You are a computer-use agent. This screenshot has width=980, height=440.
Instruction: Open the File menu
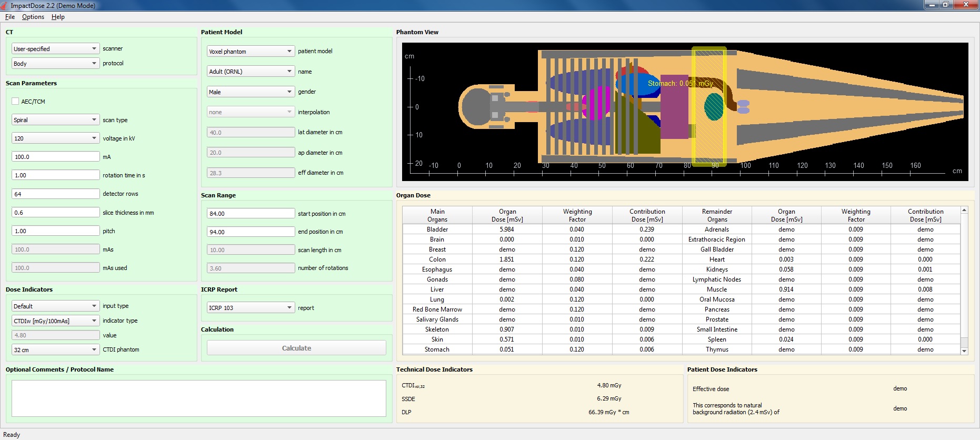tap(10, 17)
